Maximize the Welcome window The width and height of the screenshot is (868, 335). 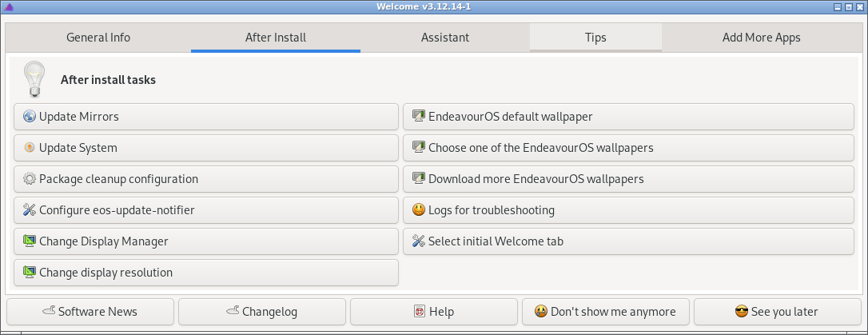(x=849, y=7)
